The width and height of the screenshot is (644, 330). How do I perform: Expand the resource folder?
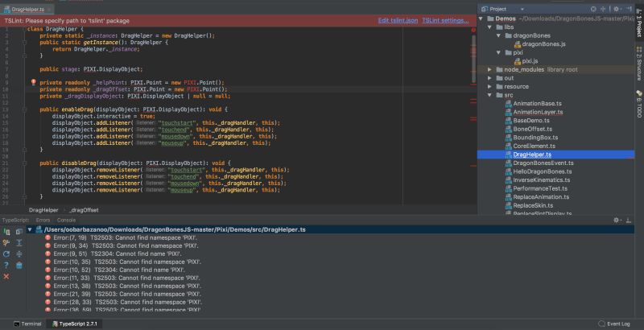coord(489,87)
